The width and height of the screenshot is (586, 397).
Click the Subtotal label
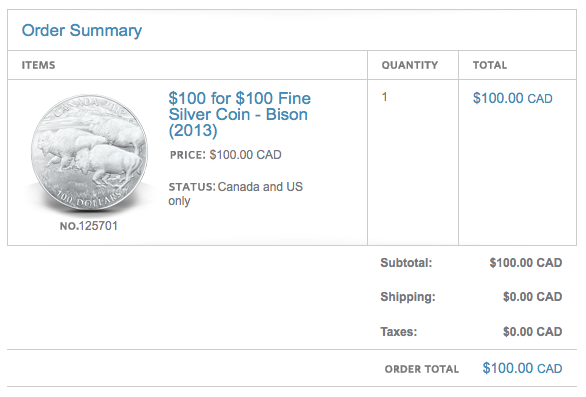point(406,263)
